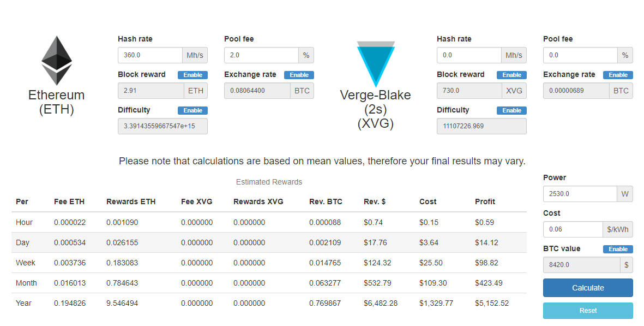
Task: Click Ethereum difficulty field 3.39143559667547e+15
Action: coord(162,126)
